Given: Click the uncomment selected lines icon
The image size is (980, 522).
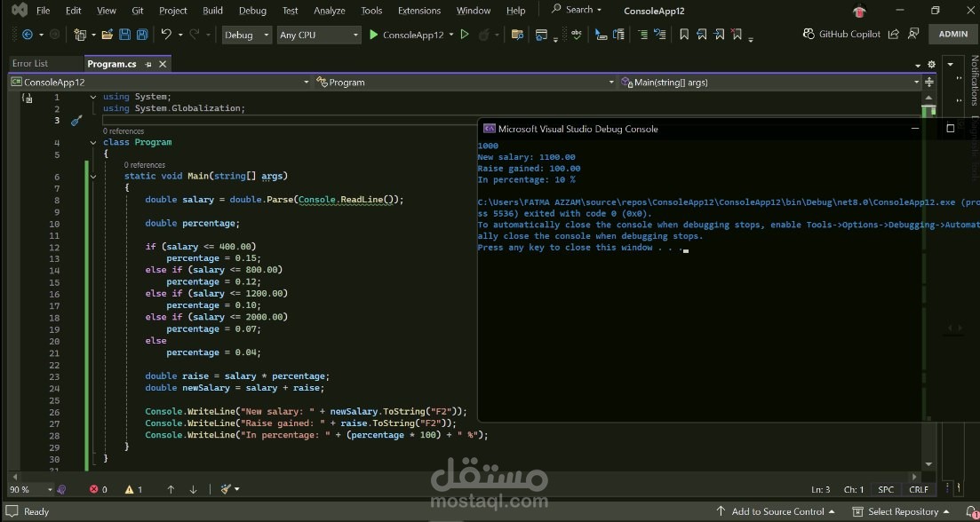Looking at the screenshot, I should point(659,35).
